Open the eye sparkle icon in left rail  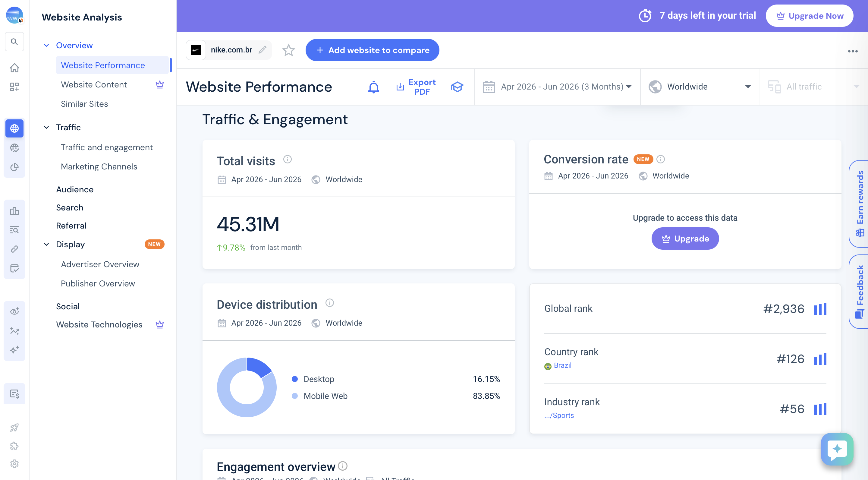(14, 311)
